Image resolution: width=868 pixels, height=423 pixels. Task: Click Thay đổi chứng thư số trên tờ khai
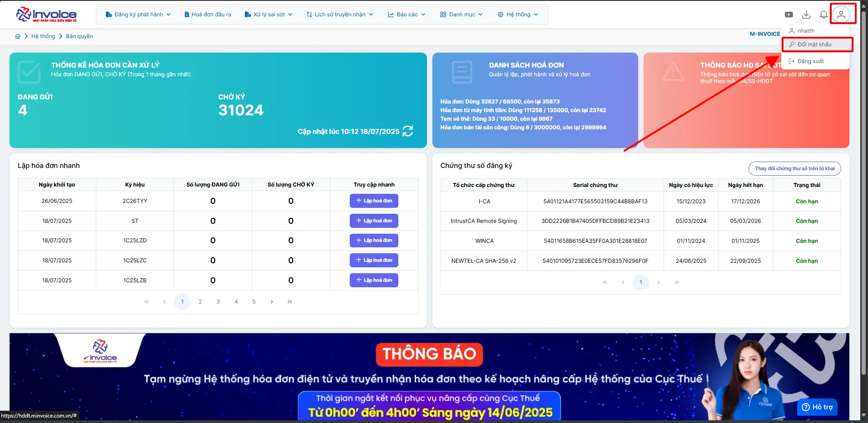795,168
